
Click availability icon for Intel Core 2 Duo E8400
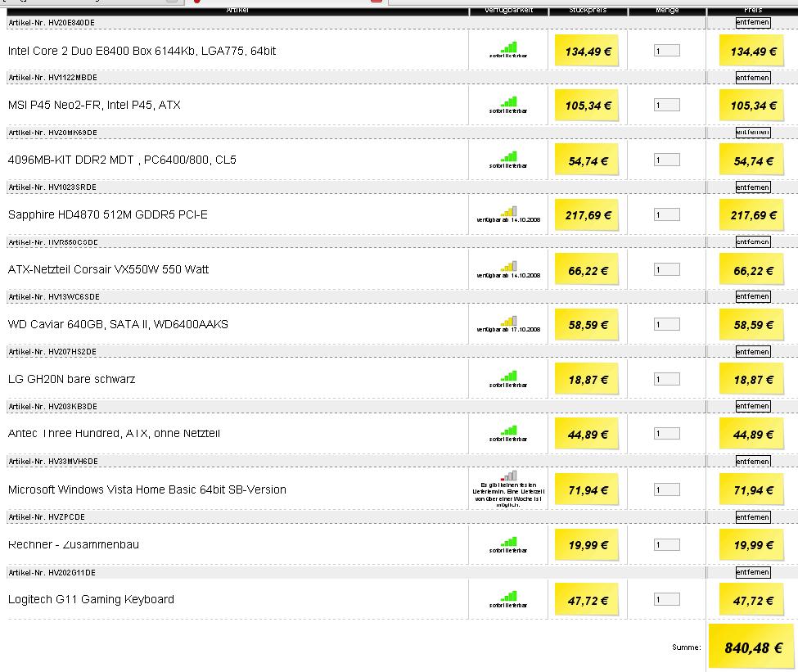pos(508,47)
